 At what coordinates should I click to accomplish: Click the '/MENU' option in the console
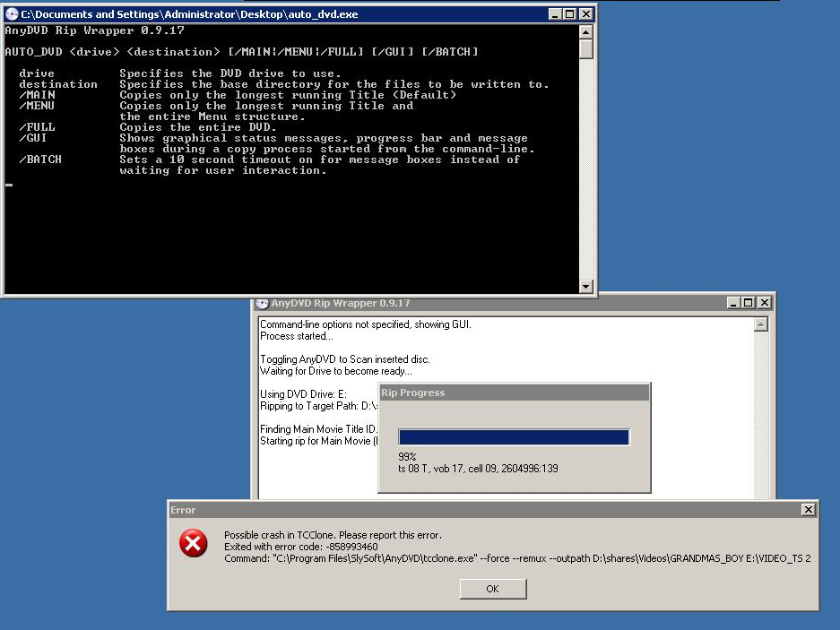37,106
